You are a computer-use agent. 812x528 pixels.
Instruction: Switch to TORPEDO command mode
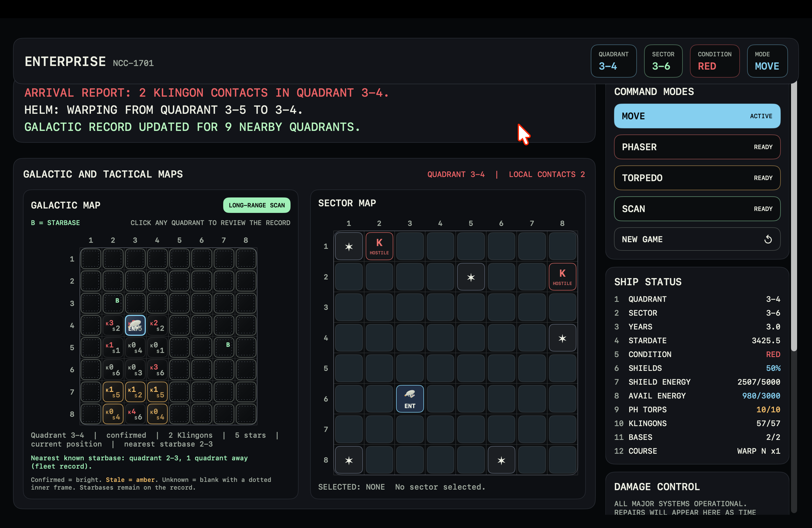tap(697, 178)
